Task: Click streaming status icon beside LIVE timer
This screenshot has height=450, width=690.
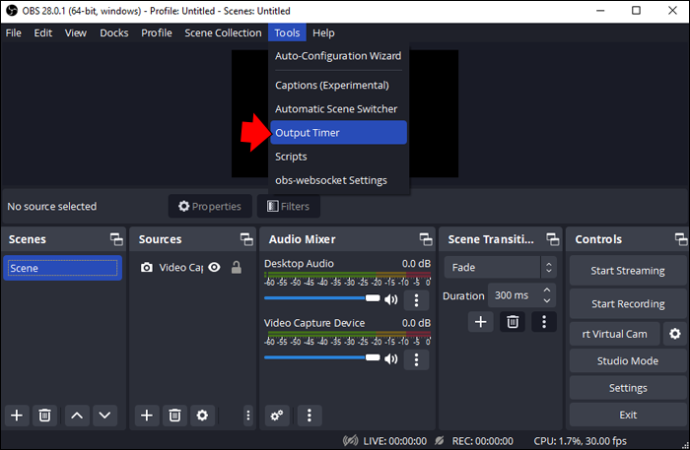Action: pos(351,440)
